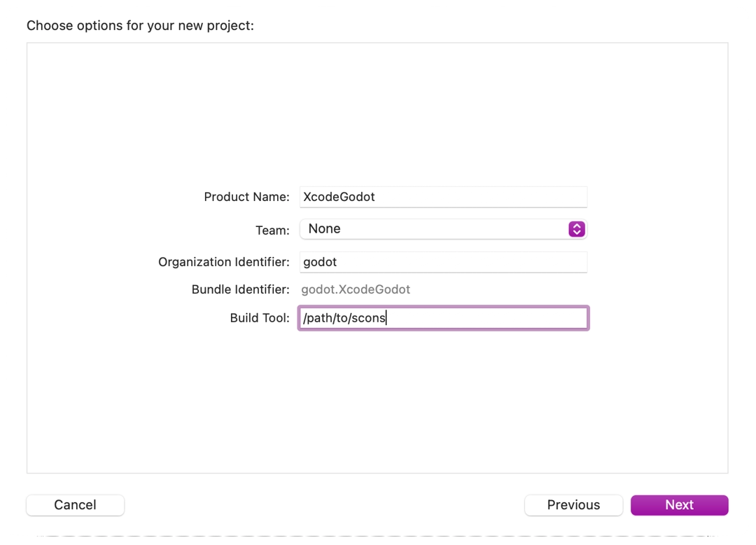Click the Bundle Identifier label
Viewport: 756px width, 545px height.
coord(240,289)
